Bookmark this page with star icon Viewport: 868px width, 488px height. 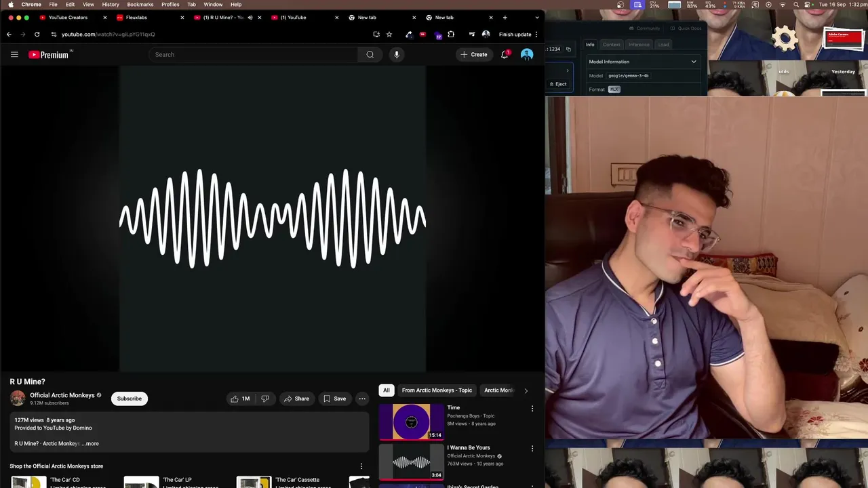(389, 34)
